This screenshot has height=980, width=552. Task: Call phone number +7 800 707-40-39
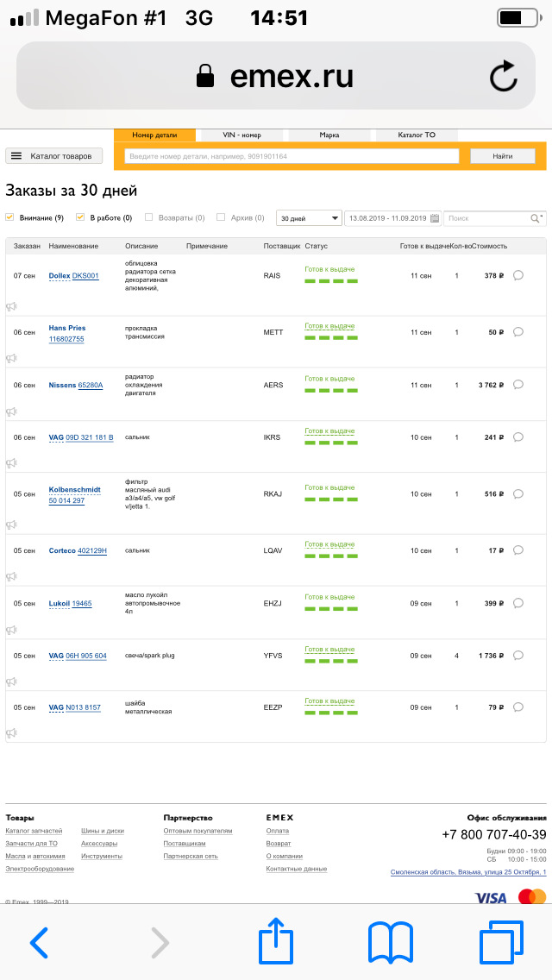[494, 834]
